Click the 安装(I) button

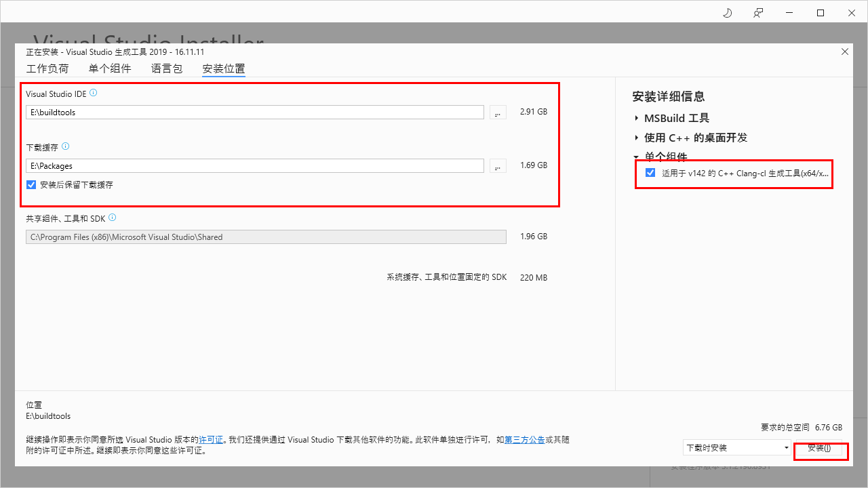click(818, 448)
